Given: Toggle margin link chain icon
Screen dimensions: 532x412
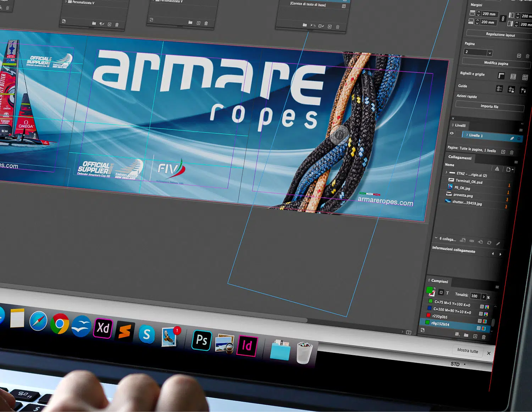Looking at the screenshot, I should pos(503,19).
